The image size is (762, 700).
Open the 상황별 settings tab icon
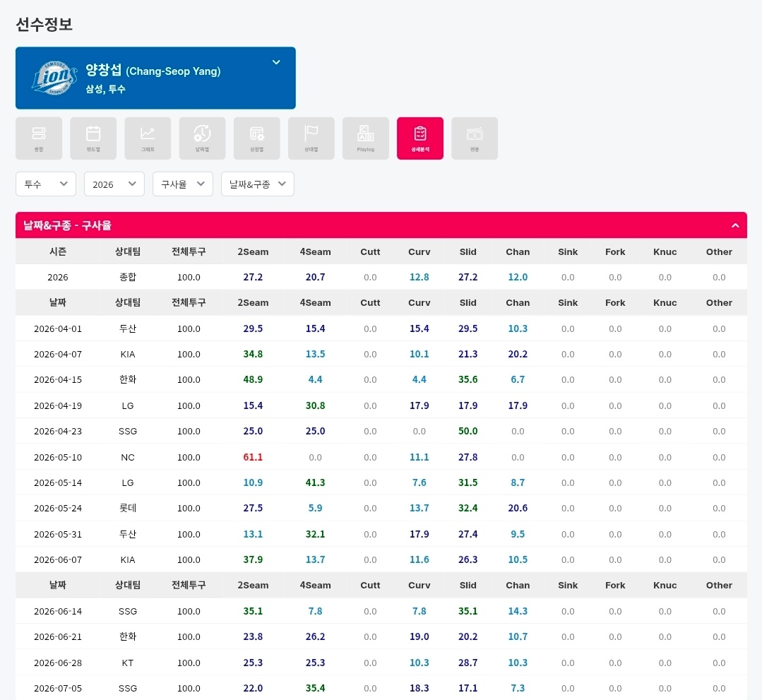tap(256, 138)
